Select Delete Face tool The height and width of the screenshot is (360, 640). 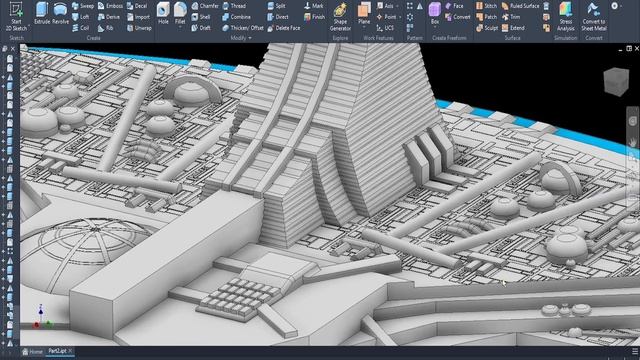point(284,28)
